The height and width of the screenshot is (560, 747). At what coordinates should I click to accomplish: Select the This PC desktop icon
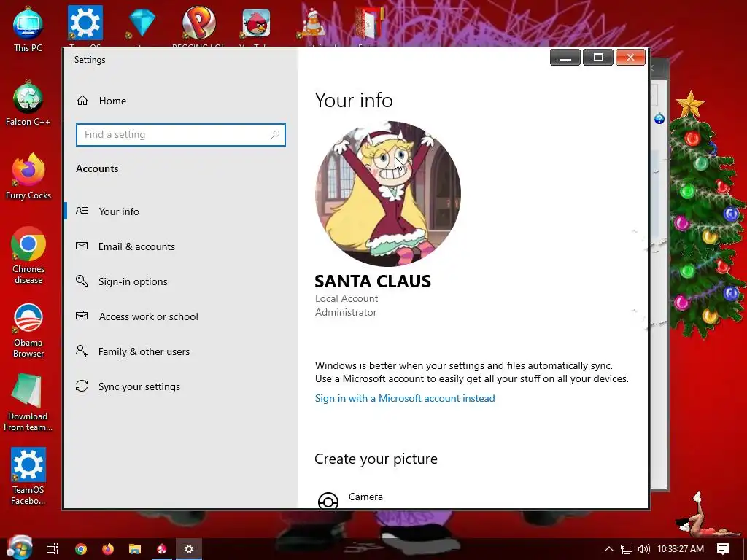point(28,29)
